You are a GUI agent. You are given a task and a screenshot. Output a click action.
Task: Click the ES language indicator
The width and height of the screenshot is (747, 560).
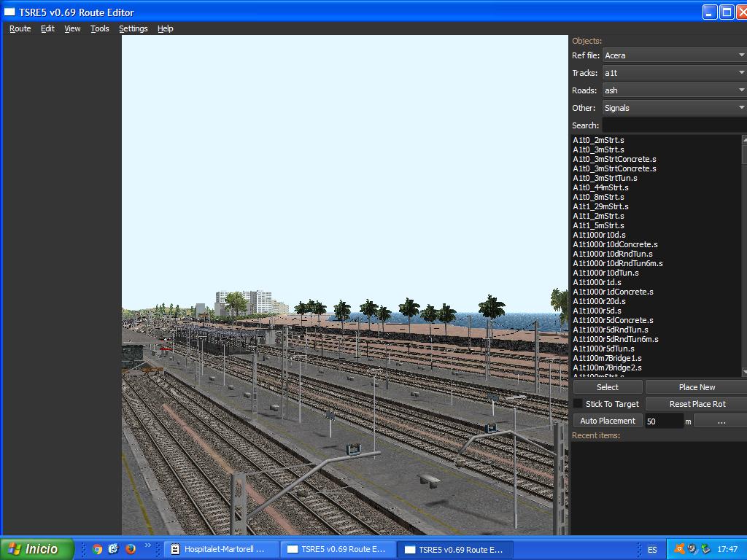point(652,549)
